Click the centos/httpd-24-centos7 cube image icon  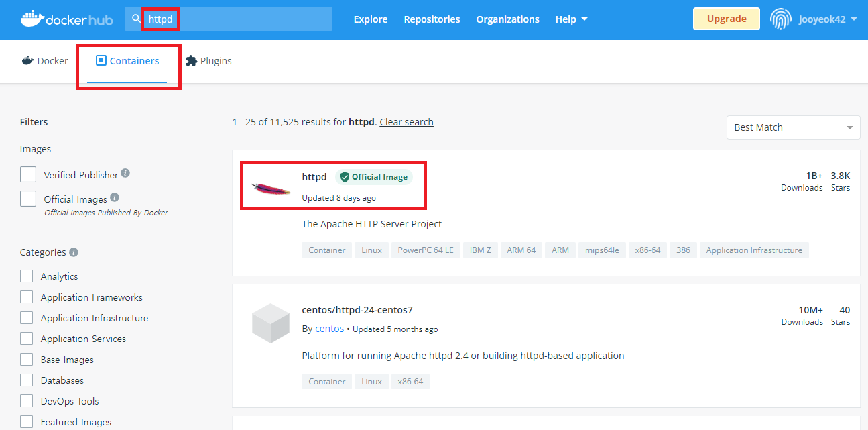(270, 323)
